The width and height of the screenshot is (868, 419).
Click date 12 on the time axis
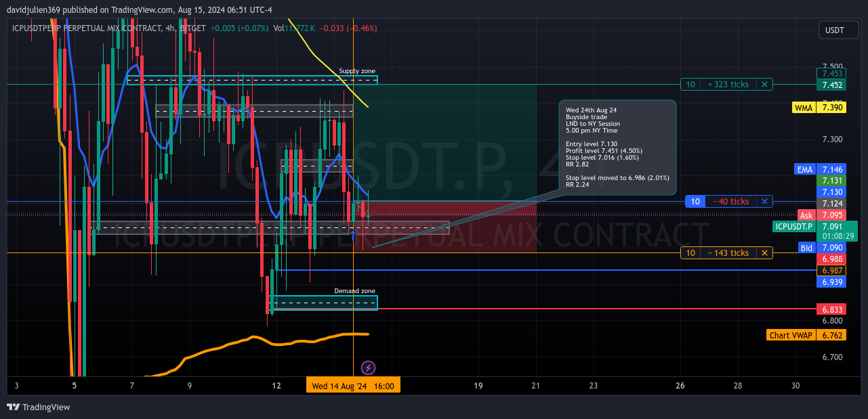[276, 386]
